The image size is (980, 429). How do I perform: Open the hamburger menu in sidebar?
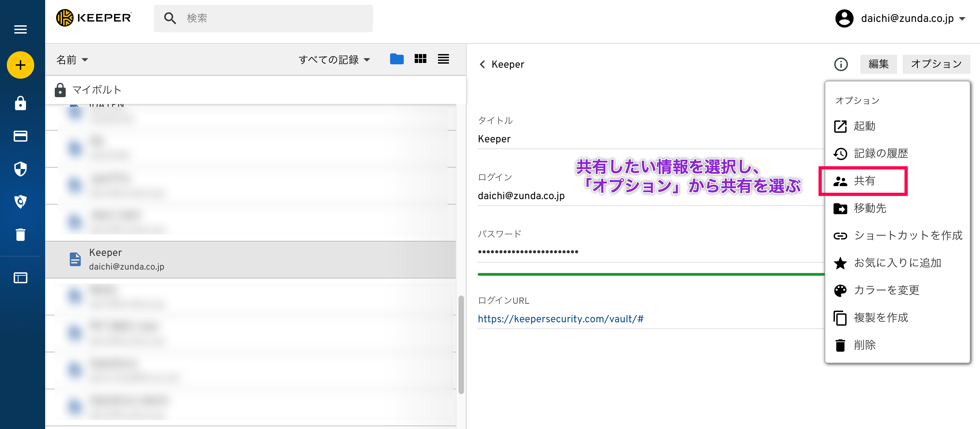point(20,29)
